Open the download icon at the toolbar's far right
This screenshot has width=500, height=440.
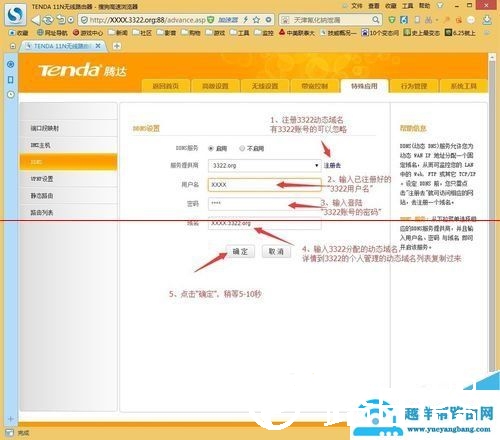(487, 20)
